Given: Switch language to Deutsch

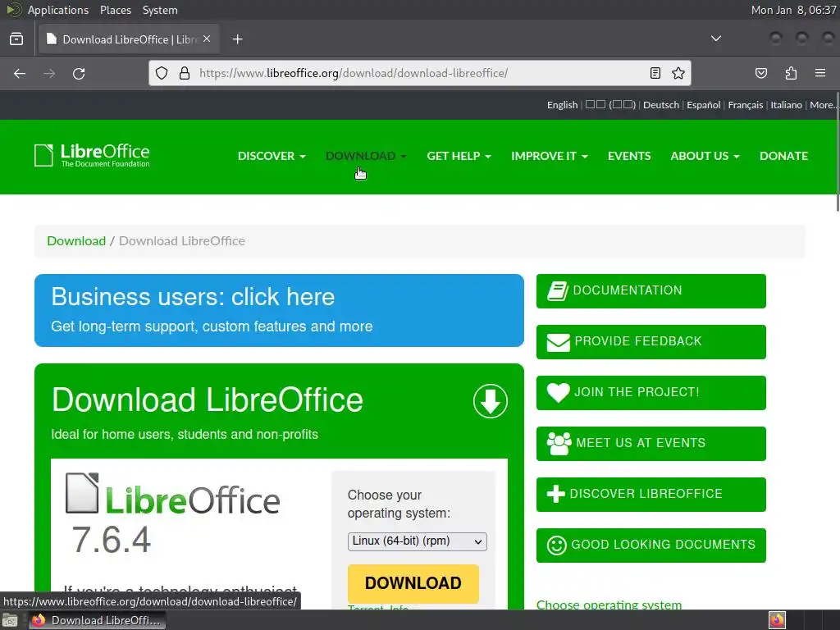Looking at the screenshot, I should pyautogui.click(x=661, y=105).
